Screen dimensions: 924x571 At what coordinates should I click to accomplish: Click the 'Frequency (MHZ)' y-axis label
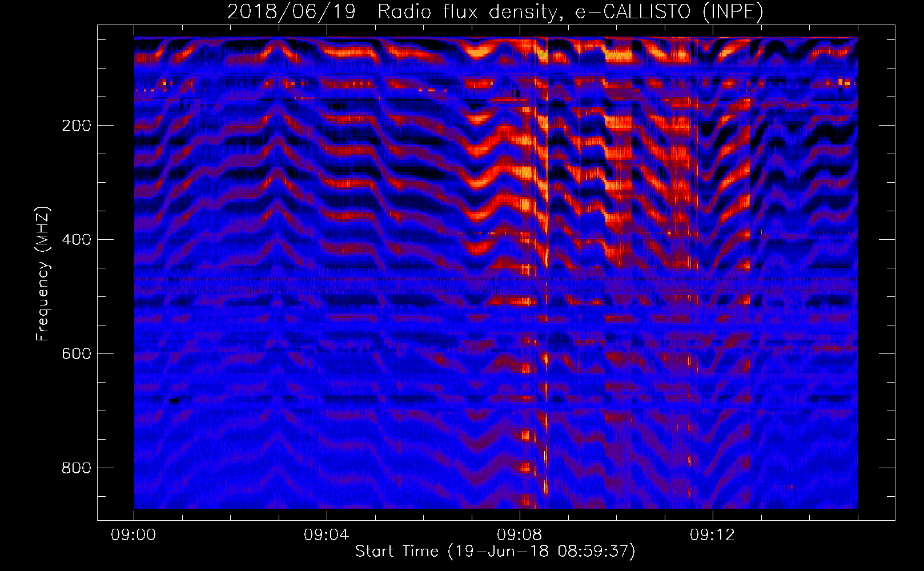pos(43,274)
